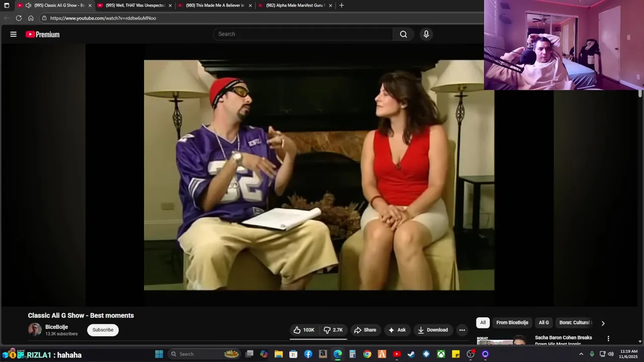Open a new browser tab

pyautogui.click(x=342, y=6)
